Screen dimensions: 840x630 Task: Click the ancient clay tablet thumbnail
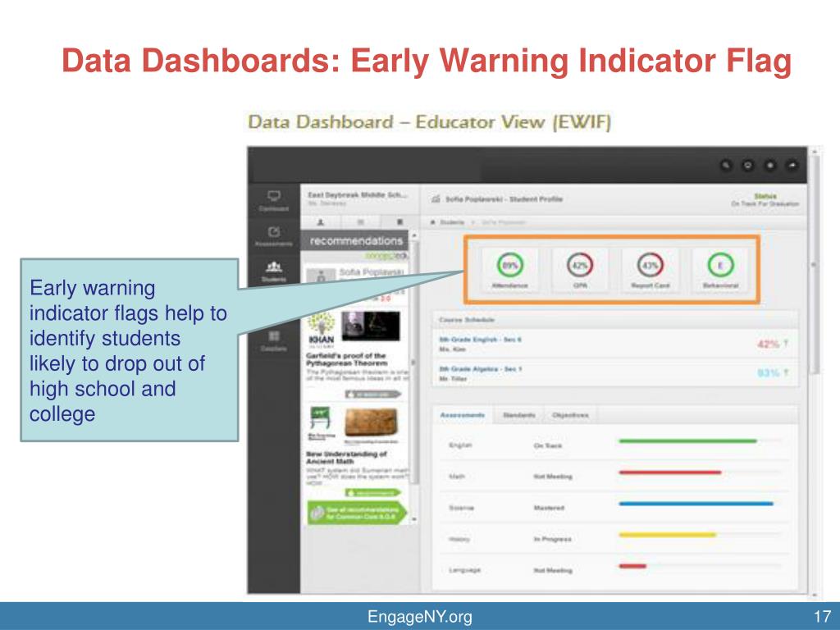[371, 423]
